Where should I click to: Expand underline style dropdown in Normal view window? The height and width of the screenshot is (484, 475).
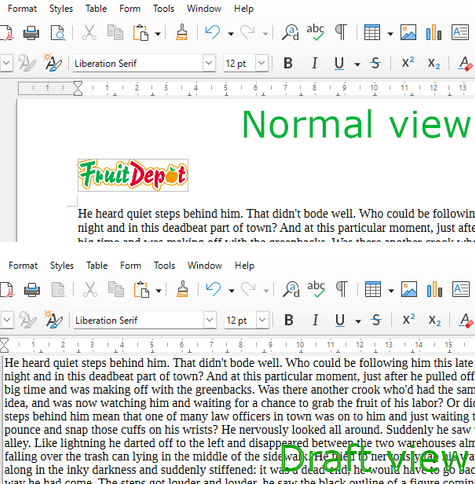(357, 64)
